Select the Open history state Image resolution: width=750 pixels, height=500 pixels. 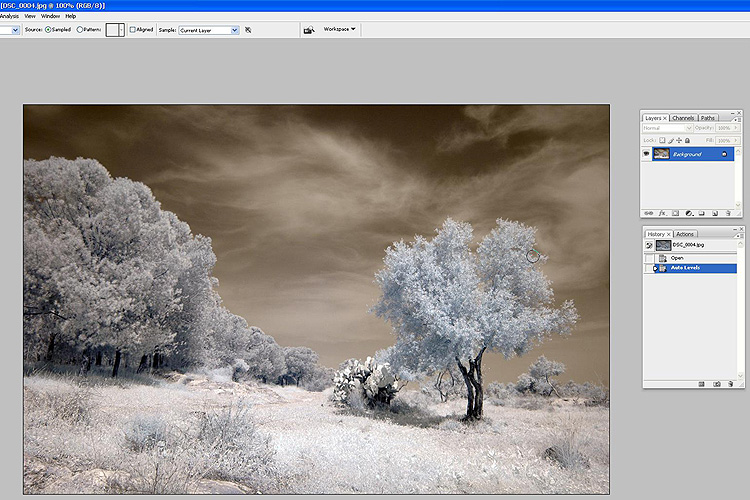tap(677, 258)
